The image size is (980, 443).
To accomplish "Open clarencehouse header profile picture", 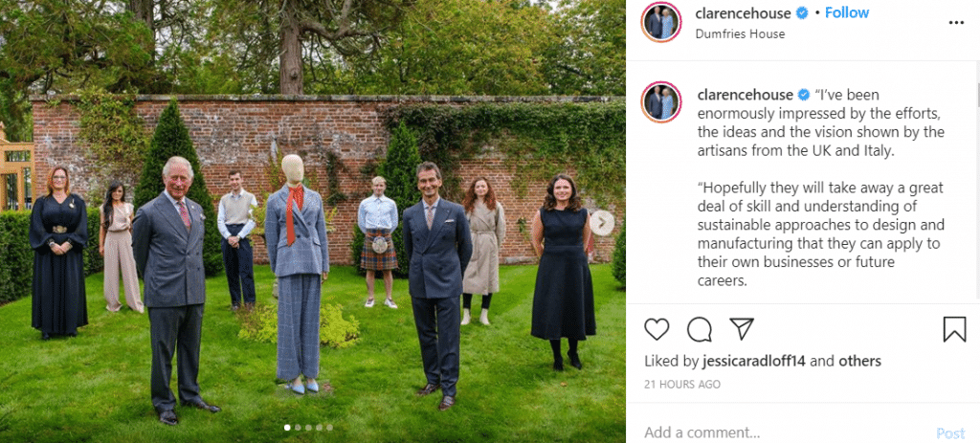I will click(x=660, y=22).
